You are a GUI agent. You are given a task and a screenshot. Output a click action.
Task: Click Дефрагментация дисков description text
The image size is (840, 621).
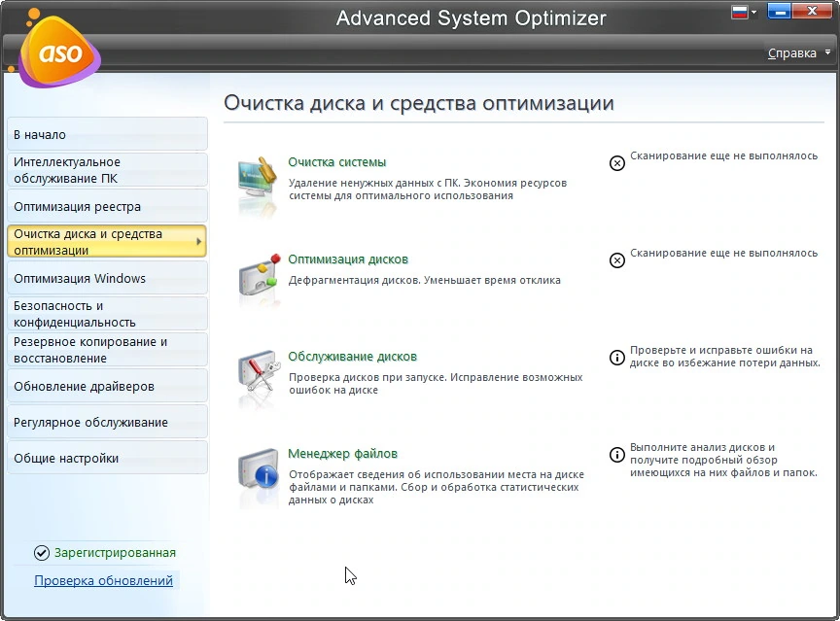click(x=424, y=280)
